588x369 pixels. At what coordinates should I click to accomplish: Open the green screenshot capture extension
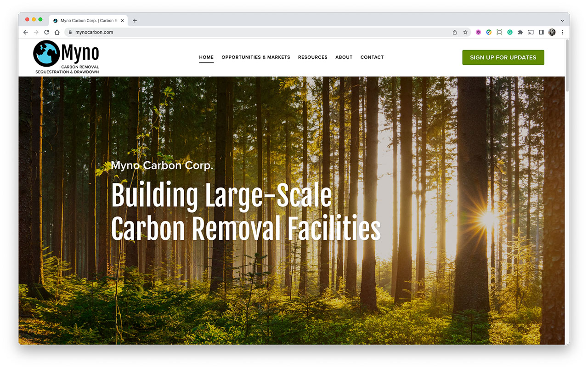pyautogui.click(x=499, y=32)
